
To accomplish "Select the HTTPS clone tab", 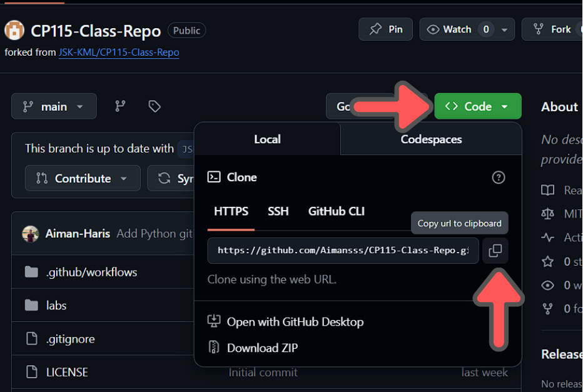I will 231,211.
